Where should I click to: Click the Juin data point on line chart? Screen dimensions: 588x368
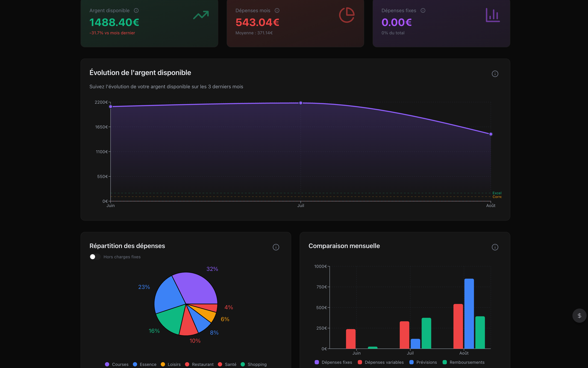point(111,107)
